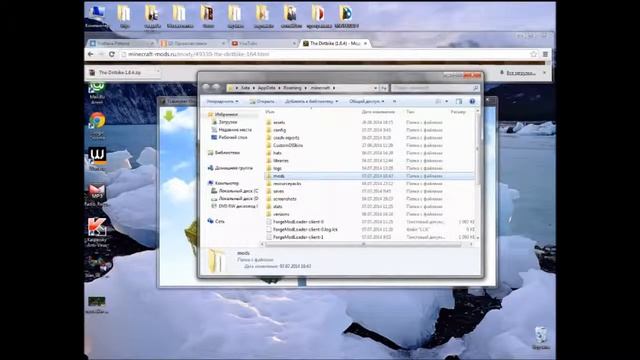
Task: Expand the address bar history dropdown
Action: 375,88
